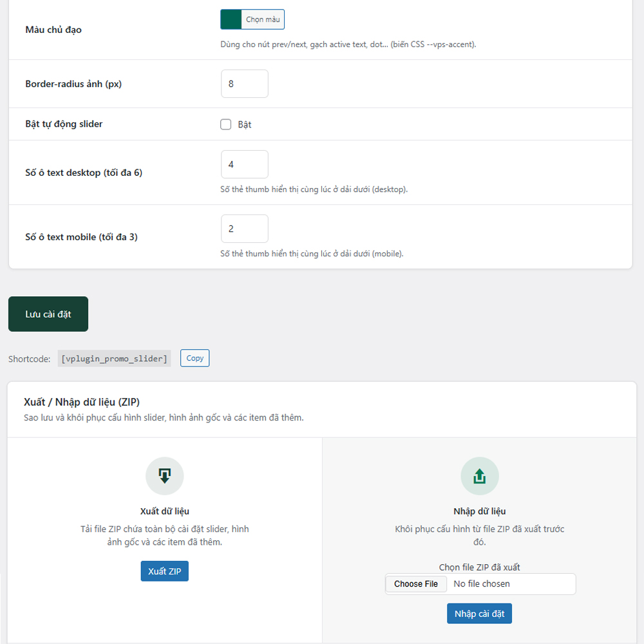This screenshot has height=644, width=644.
Task: Click the 'Choose File' button
Action: (416, 584)
